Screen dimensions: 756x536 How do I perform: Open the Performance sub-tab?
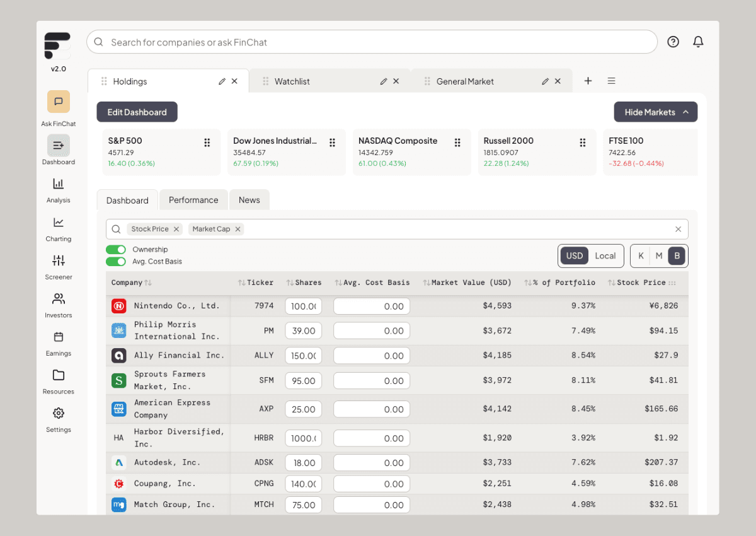pyautogui.click(x=193, y=200)
